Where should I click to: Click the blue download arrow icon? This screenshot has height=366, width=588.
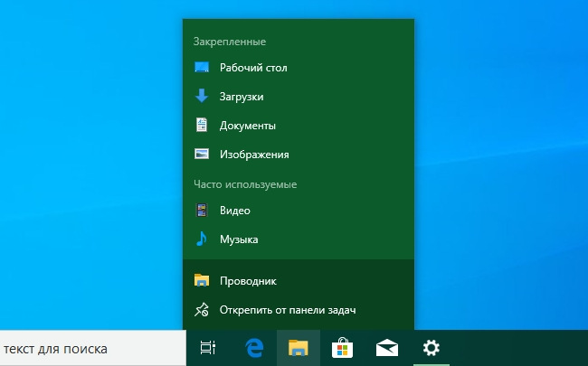(x=202, y=96)
